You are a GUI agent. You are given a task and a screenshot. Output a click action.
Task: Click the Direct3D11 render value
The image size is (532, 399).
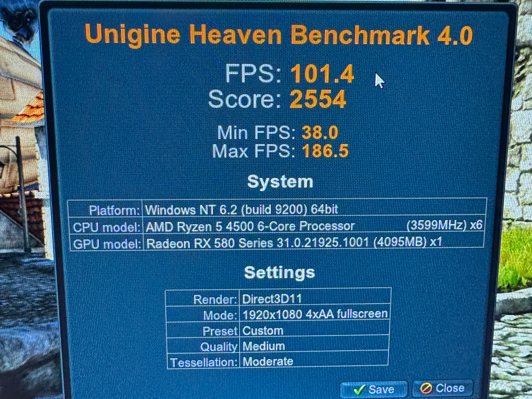pos(272,299)
